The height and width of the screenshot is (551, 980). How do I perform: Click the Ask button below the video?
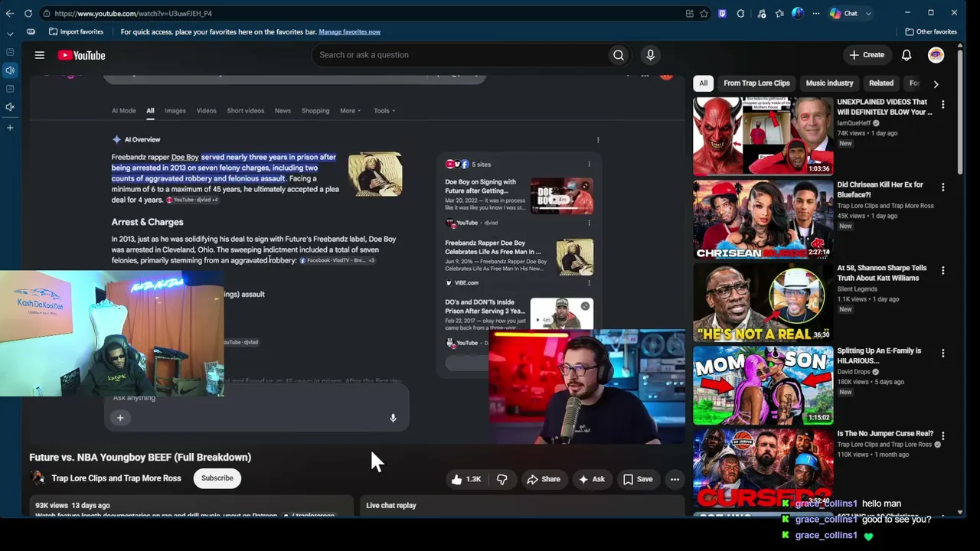(592, 479)
